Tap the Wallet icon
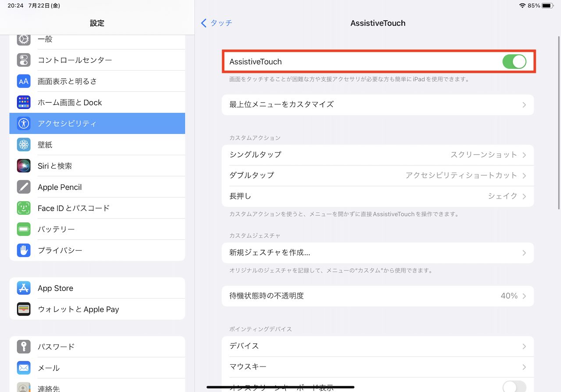The width and height of the screenshot is (561, 392). pos(24,309)
